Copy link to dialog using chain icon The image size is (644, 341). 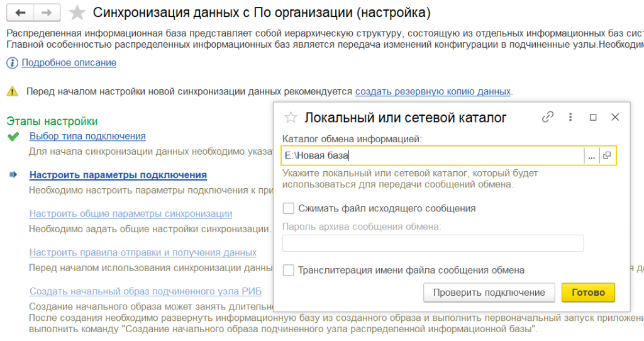[x=548, y=117]
